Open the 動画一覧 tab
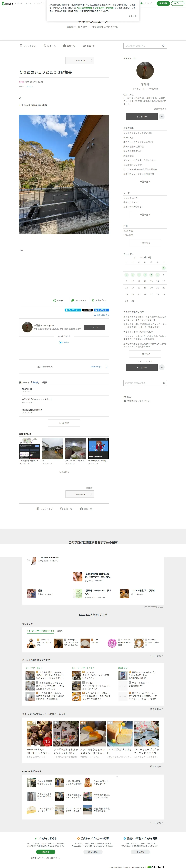This screenshot has height=868, width=186. (89, 46)
